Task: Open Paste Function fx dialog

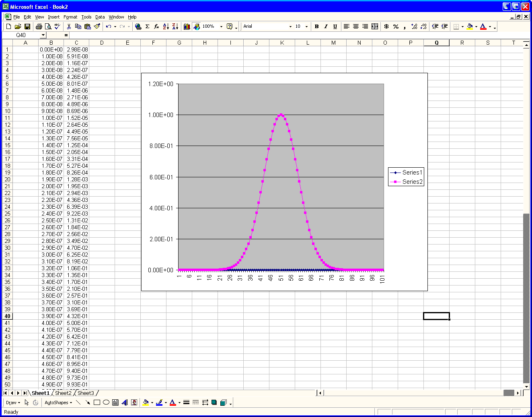Action: [x=157, y=27]
